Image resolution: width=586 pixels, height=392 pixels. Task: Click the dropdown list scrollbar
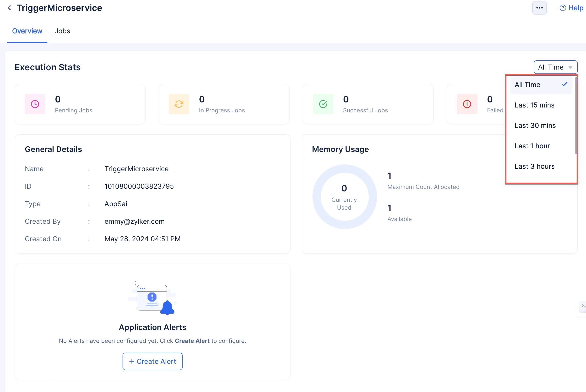(x=576, y=116)
